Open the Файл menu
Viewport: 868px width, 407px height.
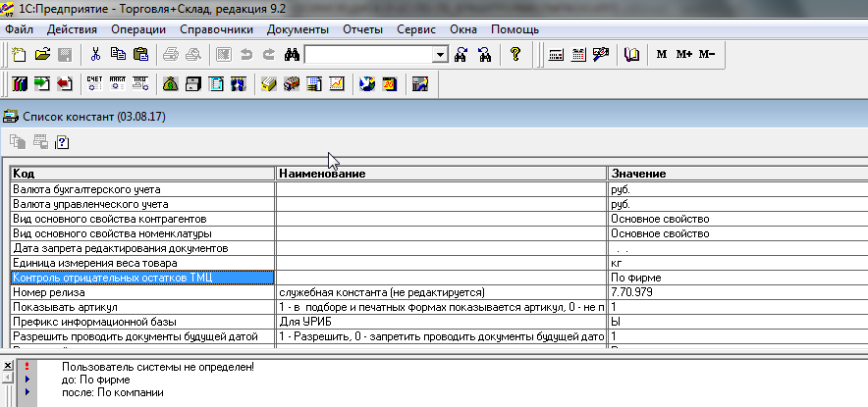click(x=20, y=29)
